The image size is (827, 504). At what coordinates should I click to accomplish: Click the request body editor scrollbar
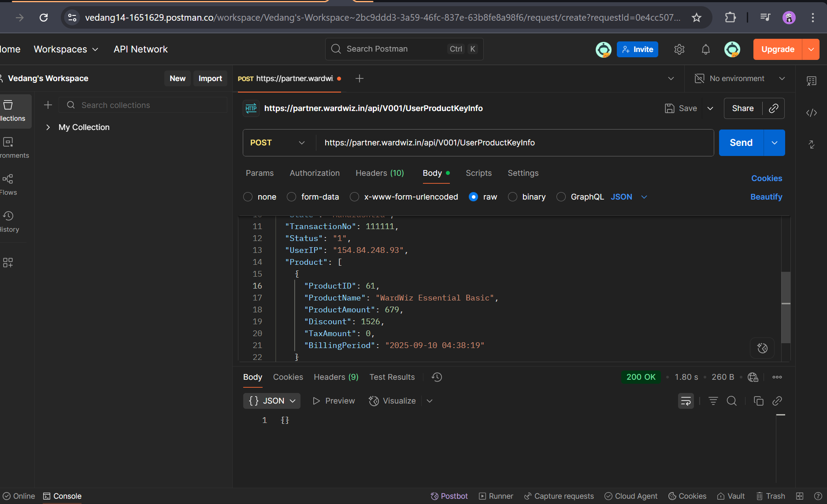786,307
